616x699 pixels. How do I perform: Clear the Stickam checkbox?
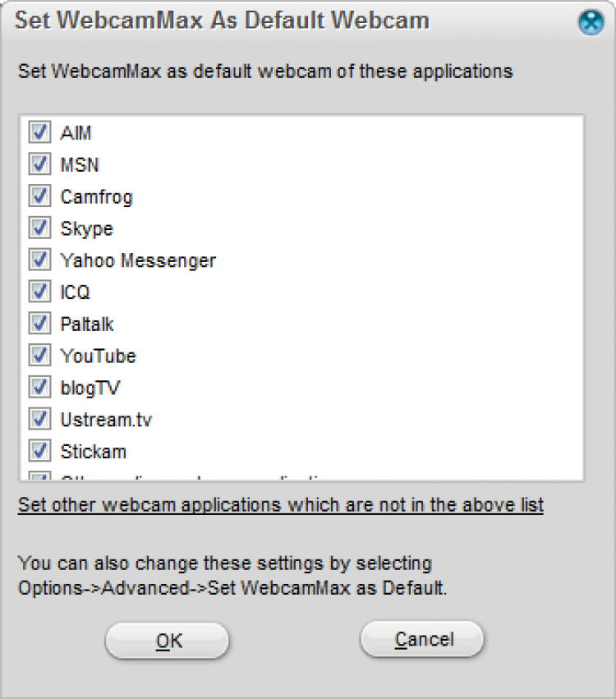39,451
